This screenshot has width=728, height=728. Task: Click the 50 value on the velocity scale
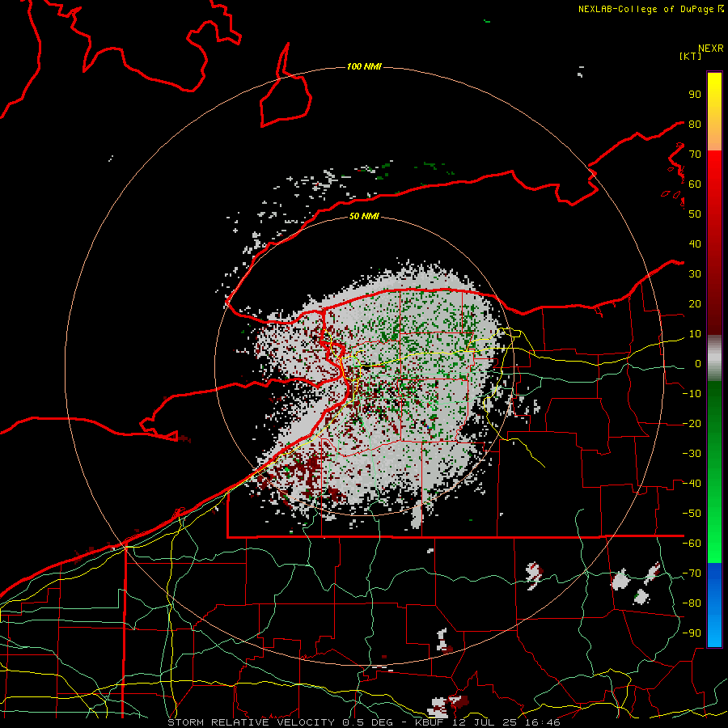tap(695, 214)
